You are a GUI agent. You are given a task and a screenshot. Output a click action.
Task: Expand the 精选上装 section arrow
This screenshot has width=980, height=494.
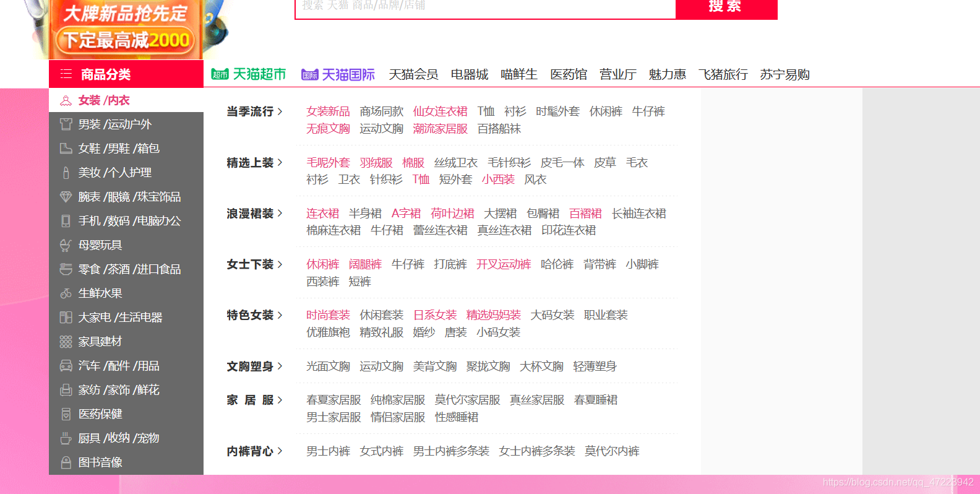(x=280, y=163)
